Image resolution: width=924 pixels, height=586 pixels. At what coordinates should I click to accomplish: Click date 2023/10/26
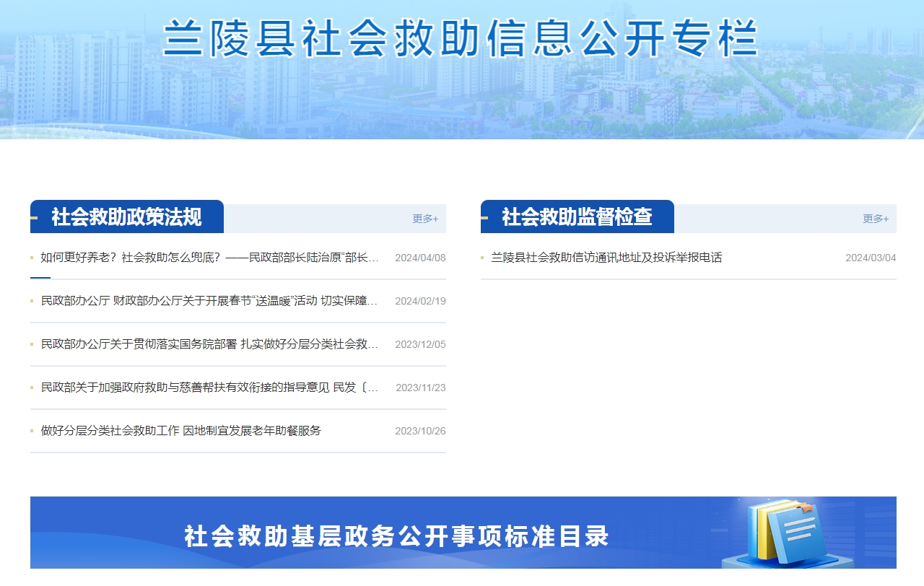coord(420,431)
